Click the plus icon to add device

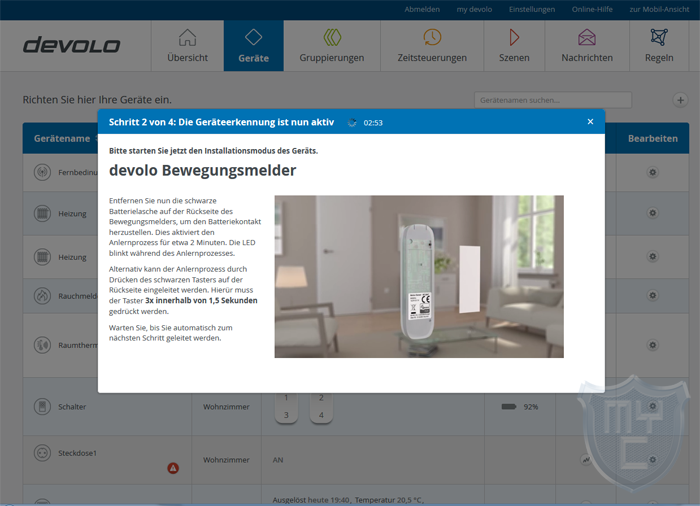click(x=680, y=100)
